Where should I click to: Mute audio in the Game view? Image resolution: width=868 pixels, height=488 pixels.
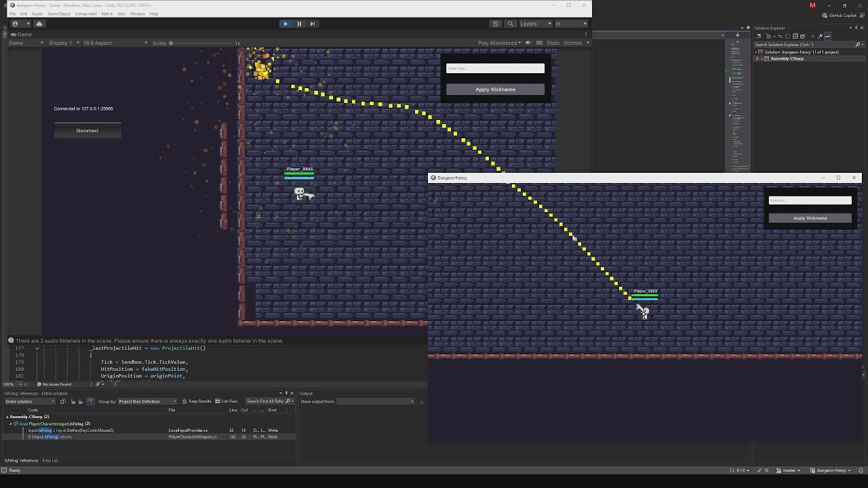(x=528, y=43)
